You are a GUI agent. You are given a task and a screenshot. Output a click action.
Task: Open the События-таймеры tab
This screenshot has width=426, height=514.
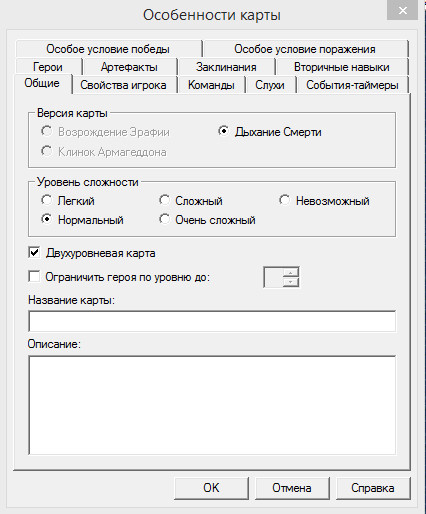352,85
